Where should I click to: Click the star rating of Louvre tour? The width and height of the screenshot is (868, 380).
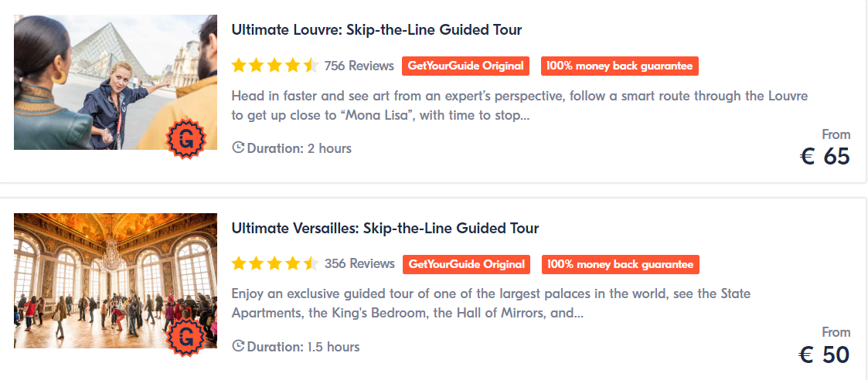tap(275, 66)
